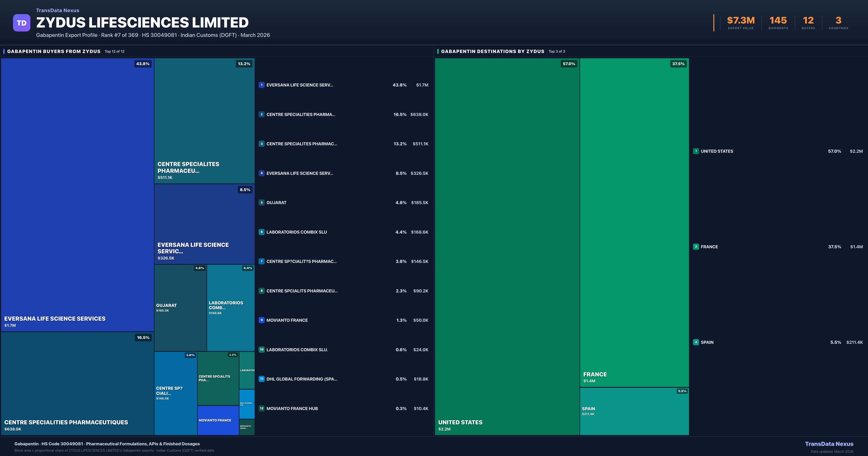This screenshot has width=868, height=456.
Task: Open DHL Global Forwarding list row
Action: tap(302, 379)
